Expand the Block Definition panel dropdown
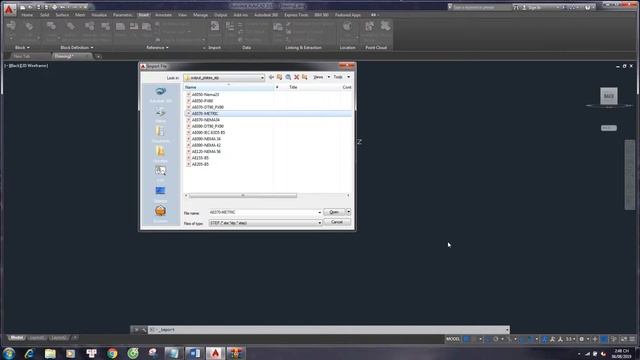The width and height of the screenshot is (640, 360). [x=77, y=47]
